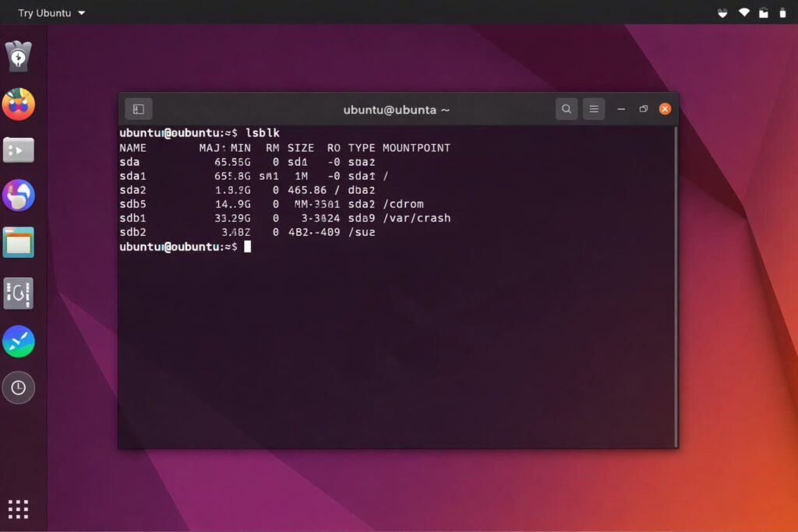Screen dimensions: 798x532
Task: Click the gray bracket-symbol dock icon
Action: [x=18, y=293]
